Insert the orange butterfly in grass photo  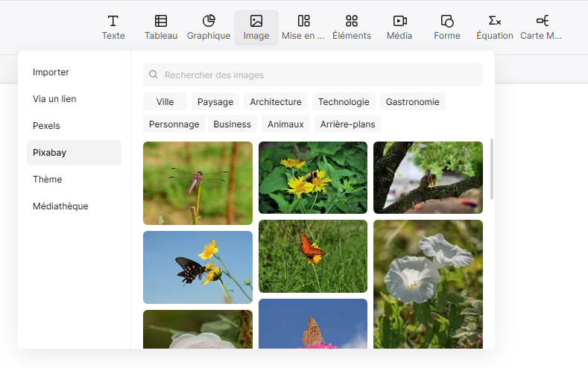(x=313, y=256)
